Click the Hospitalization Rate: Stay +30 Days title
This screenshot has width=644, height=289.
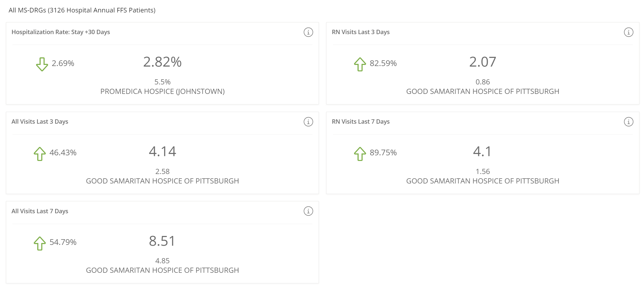tap(61, 32)
